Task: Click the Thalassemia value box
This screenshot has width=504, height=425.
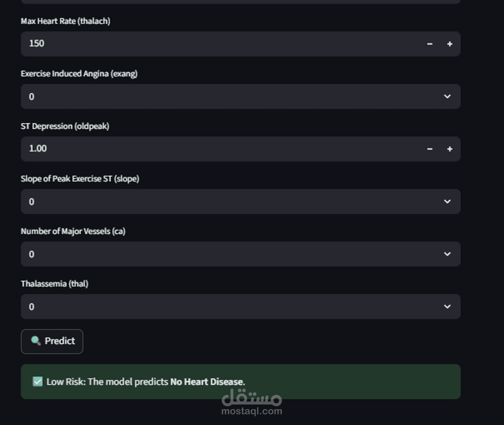Action: pos(217,306)
